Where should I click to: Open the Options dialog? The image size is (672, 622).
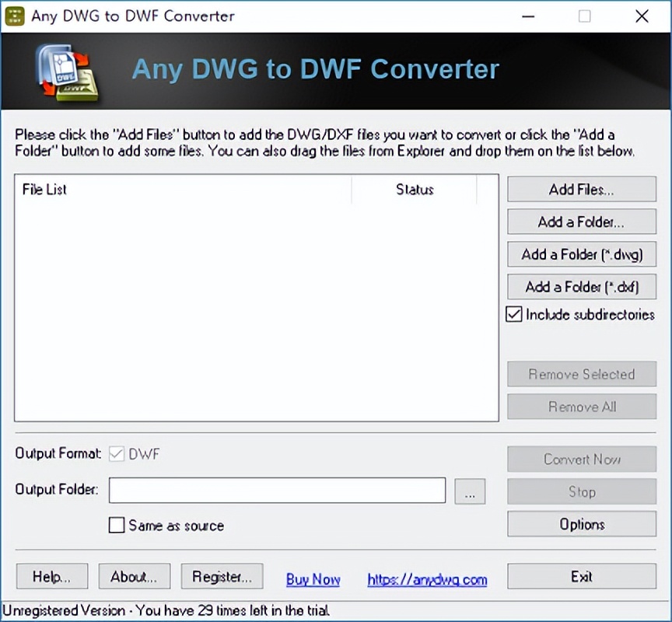pos(582,524)
